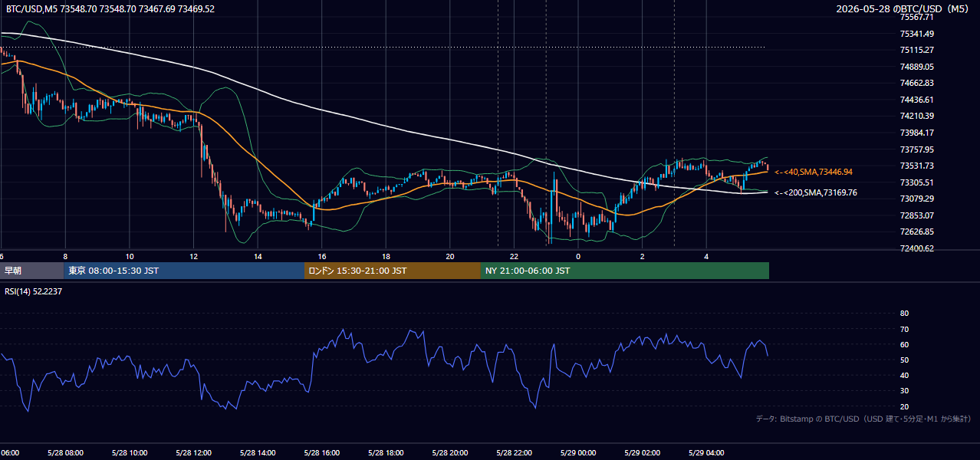Click the '5/28 20:00' bottom date label
This screenshot has height=460, width=980.
coord(449,453)
